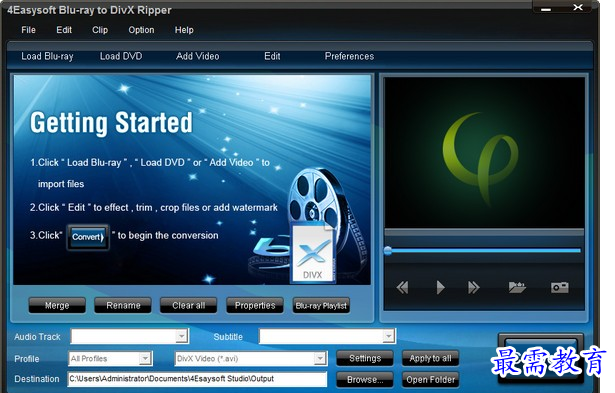Open the Clip menu
The width and height of the screenshot is (615, 393).
[100, 30]
